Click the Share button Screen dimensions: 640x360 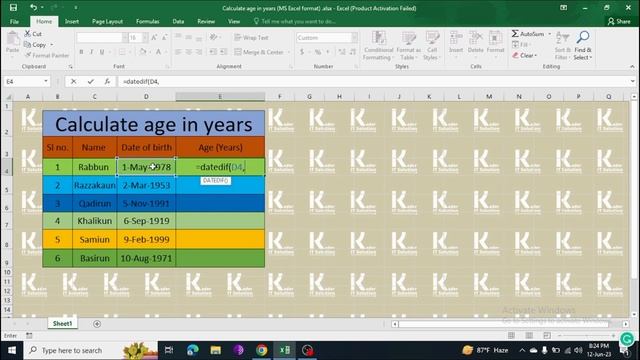tap(619, 21)
